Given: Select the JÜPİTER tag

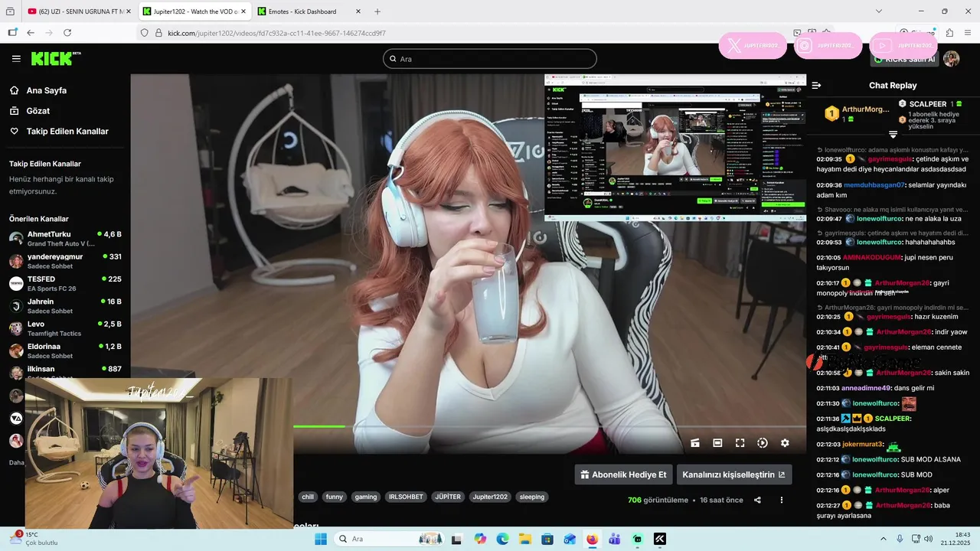Looking at the screenshot, I should [448, 497].
